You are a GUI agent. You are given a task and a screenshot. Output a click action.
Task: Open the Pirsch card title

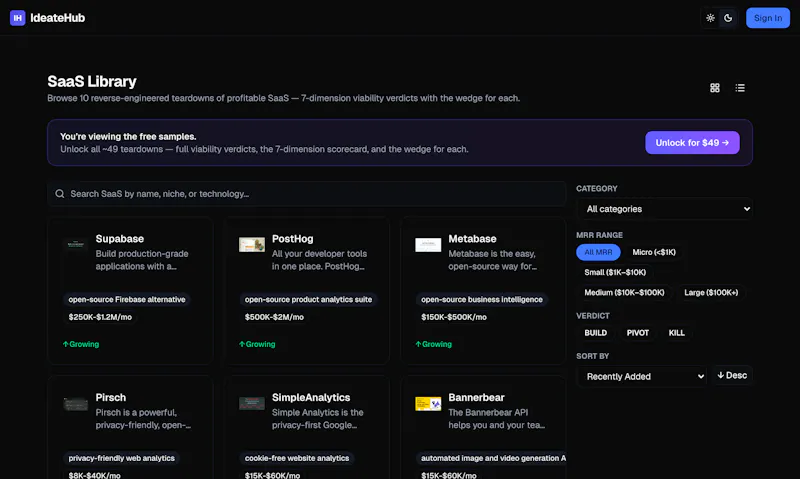(x=110, y=397)
